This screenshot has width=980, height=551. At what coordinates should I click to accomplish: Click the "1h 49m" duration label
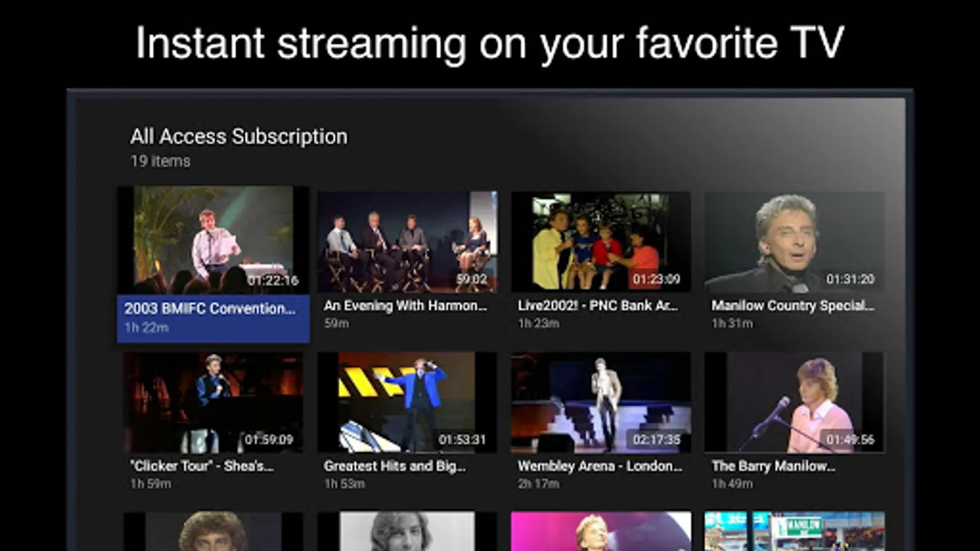(732, 484)
